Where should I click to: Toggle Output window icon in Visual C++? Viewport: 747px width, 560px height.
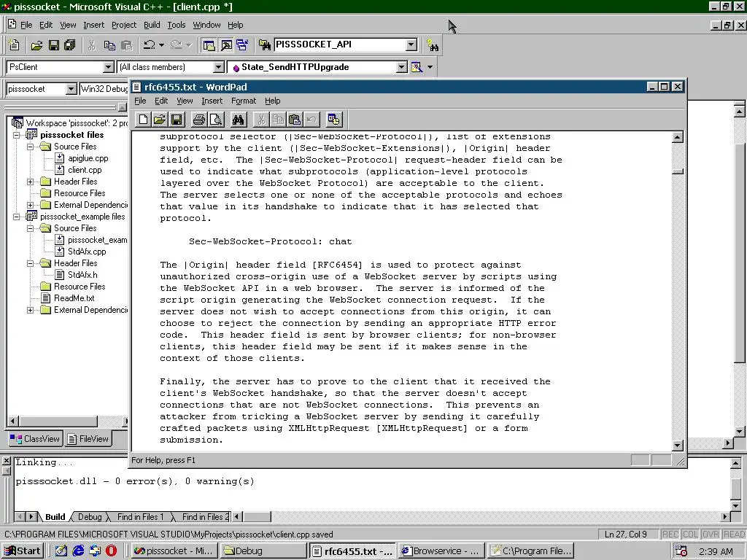click(x=226, y=45)
